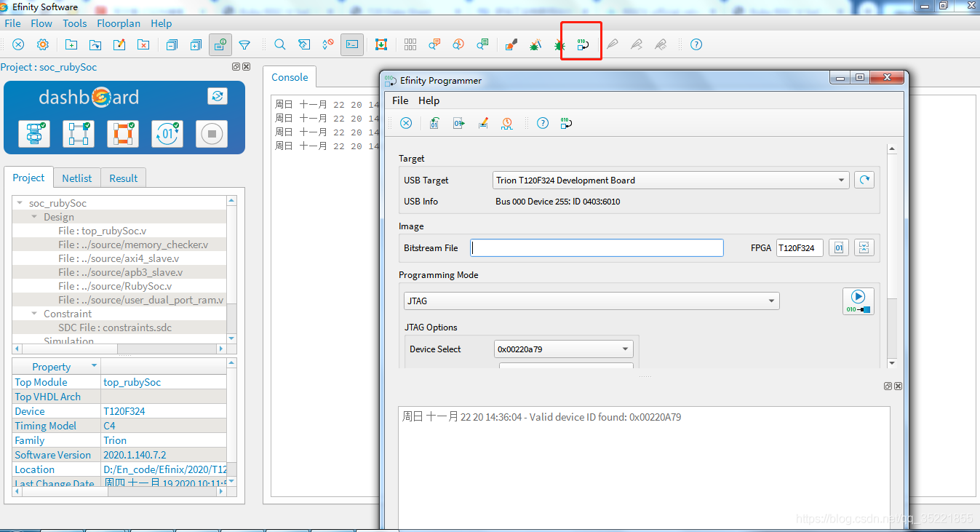
Task: Select bitstream image file icon button
Action: click(x=838, y=248)
